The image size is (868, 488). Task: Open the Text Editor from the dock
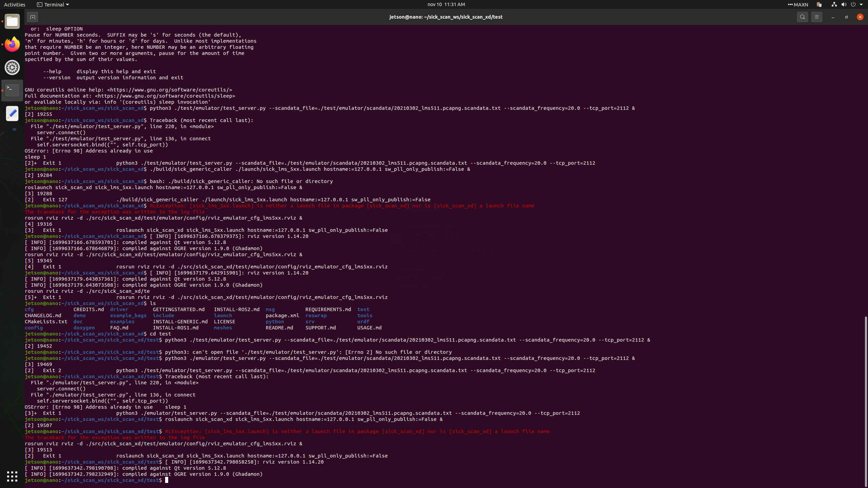click(12, 113)
